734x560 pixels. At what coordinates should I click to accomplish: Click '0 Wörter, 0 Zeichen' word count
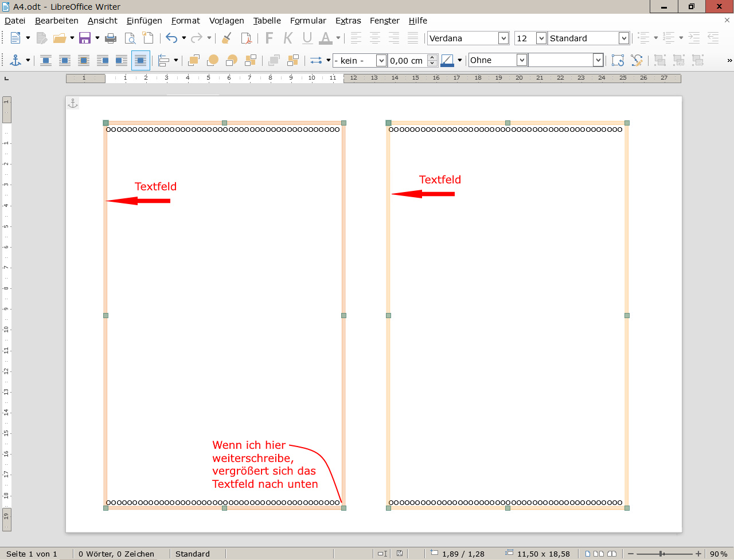click(x=116, y=554)
